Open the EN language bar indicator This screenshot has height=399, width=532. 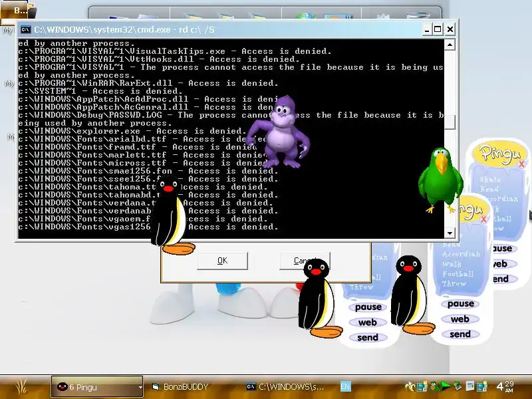coord(345,387)
